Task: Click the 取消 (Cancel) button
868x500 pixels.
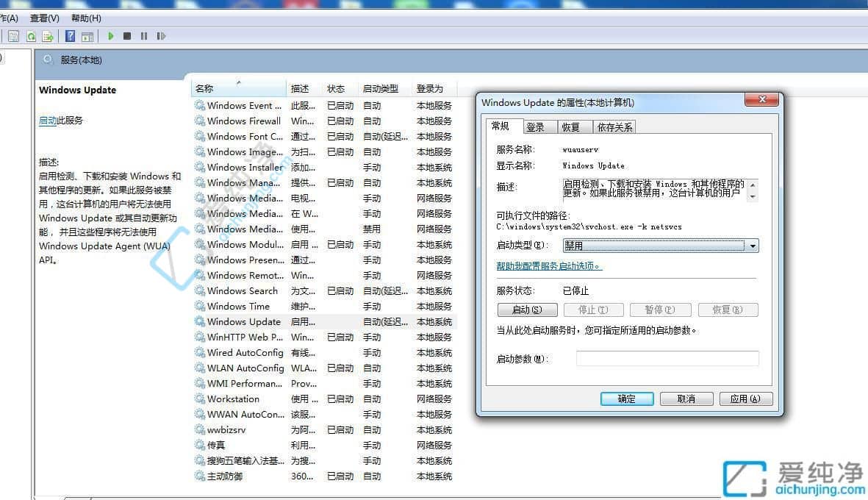Action: click(x=686, y=399)
